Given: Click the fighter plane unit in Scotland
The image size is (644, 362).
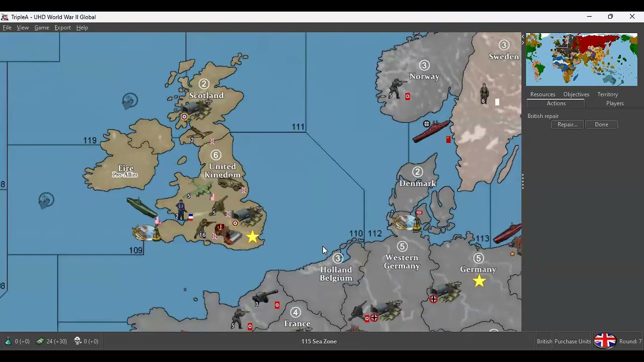Looking at the screenshot, I should (200, 134).
